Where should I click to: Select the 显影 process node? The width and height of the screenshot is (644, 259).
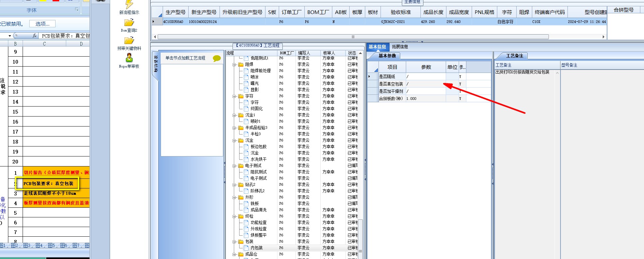(254, 90)
